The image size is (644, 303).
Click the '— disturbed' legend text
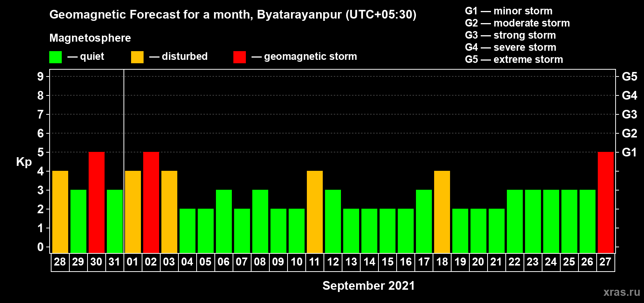coord(178,56)
